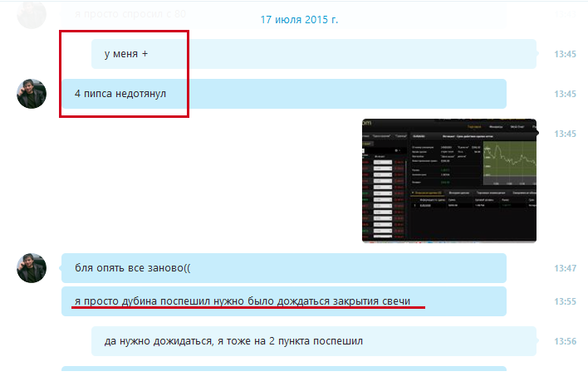Click reply "да нужно дожидаться, я тоже..."
The image size is (588, 386).
[x=313, y=341]
